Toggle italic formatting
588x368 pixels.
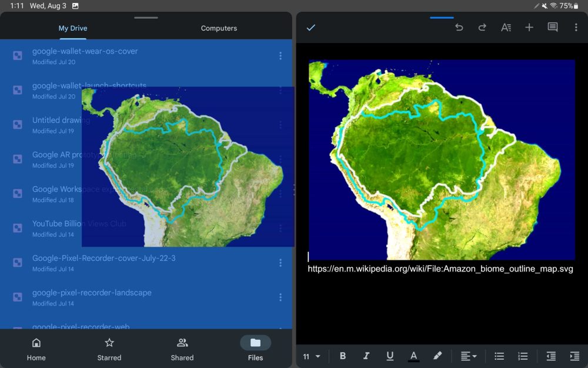(366, 356)
